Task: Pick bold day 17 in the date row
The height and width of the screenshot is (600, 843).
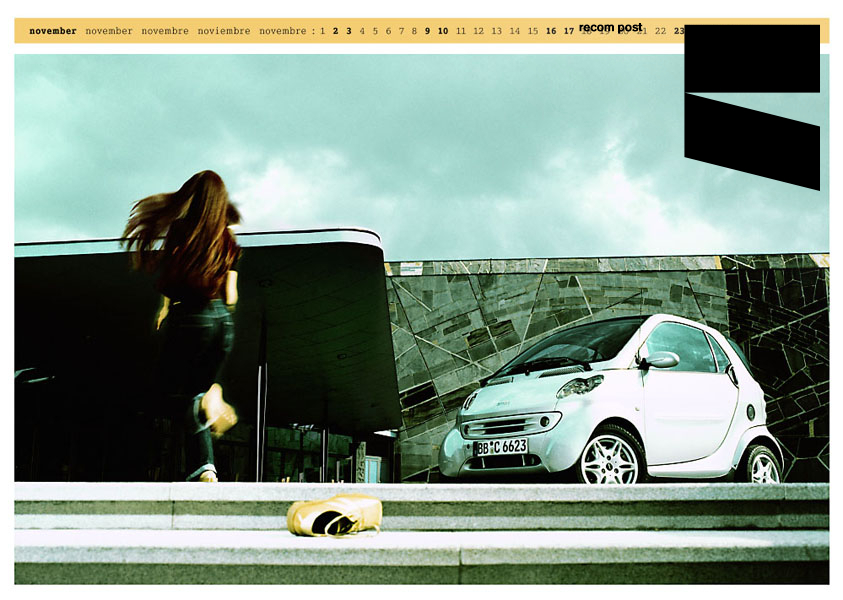Action: tap(569, 31)
